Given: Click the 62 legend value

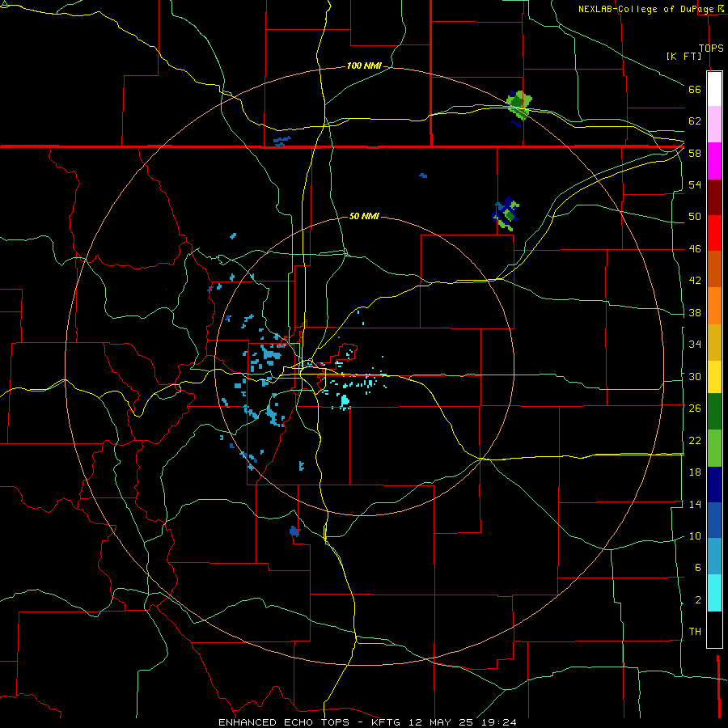Looking at the screenshot, I should pyautogui.click(x=695, y=121).
